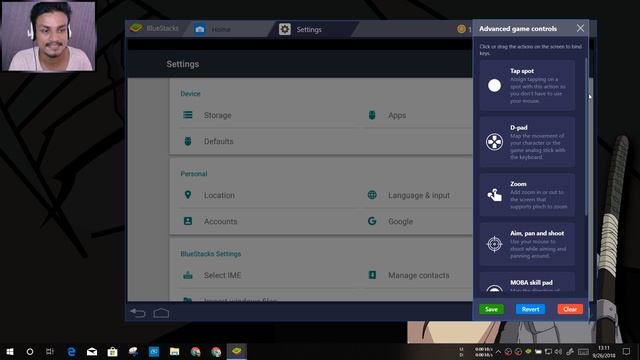Select the Tap spot control

[527, 85]
